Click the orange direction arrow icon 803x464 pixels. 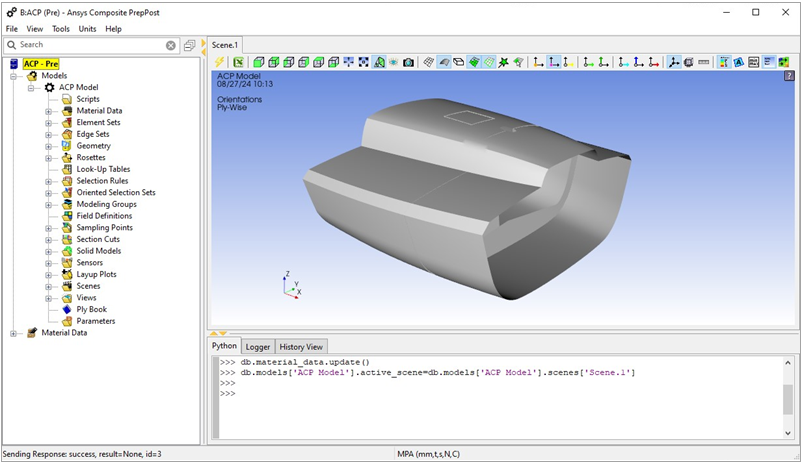pyautogui.click(x=538, y=62)
